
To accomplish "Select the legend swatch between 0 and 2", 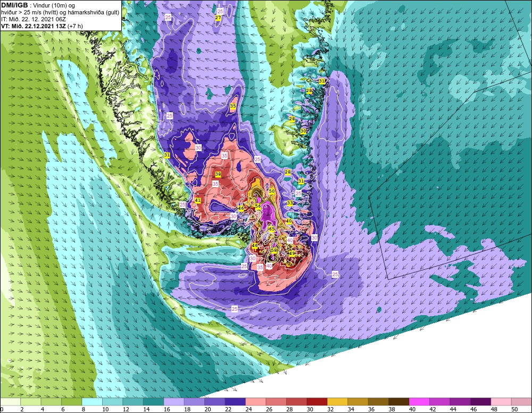I will coord(10,402).
